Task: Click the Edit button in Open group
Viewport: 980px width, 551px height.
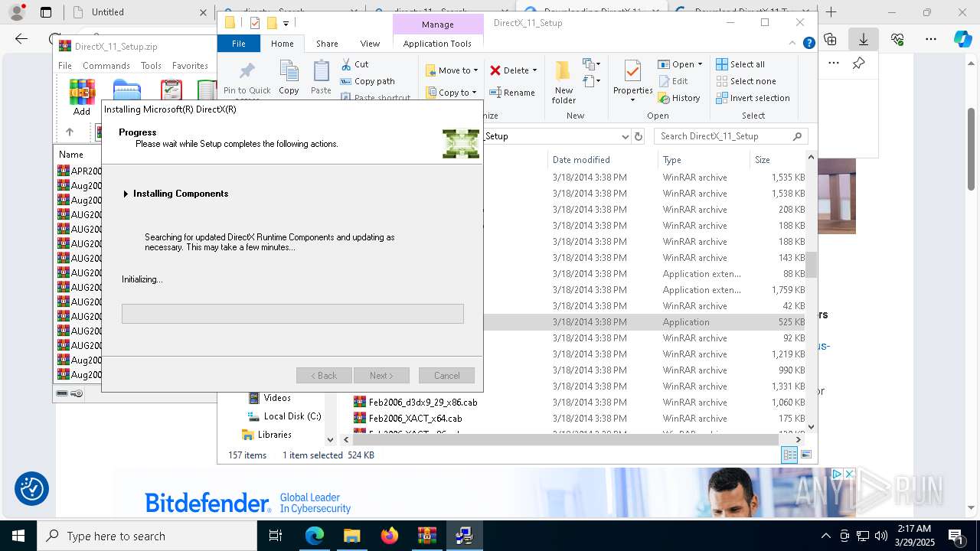Action: 673,81
